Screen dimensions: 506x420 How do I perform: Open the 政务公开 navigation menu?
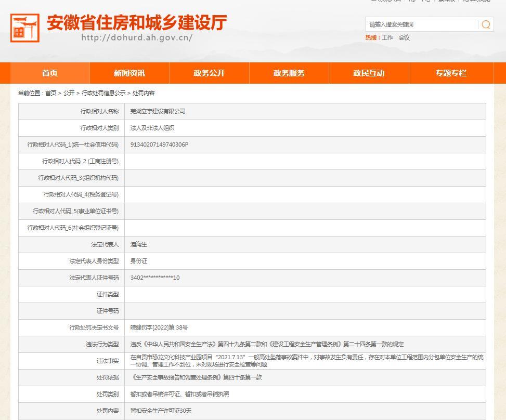point(209,73)
